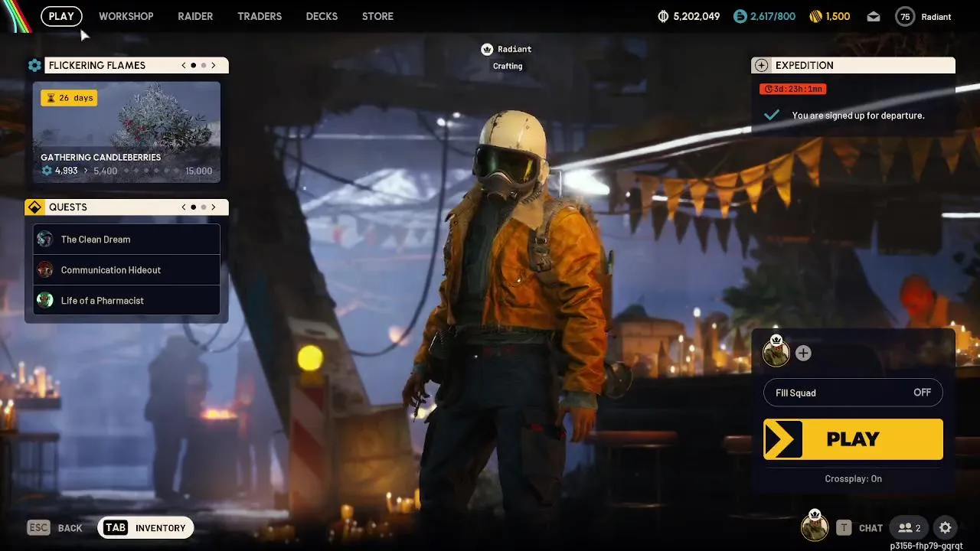
Task: Click the Crafting status text
Action: click(508, 66)
